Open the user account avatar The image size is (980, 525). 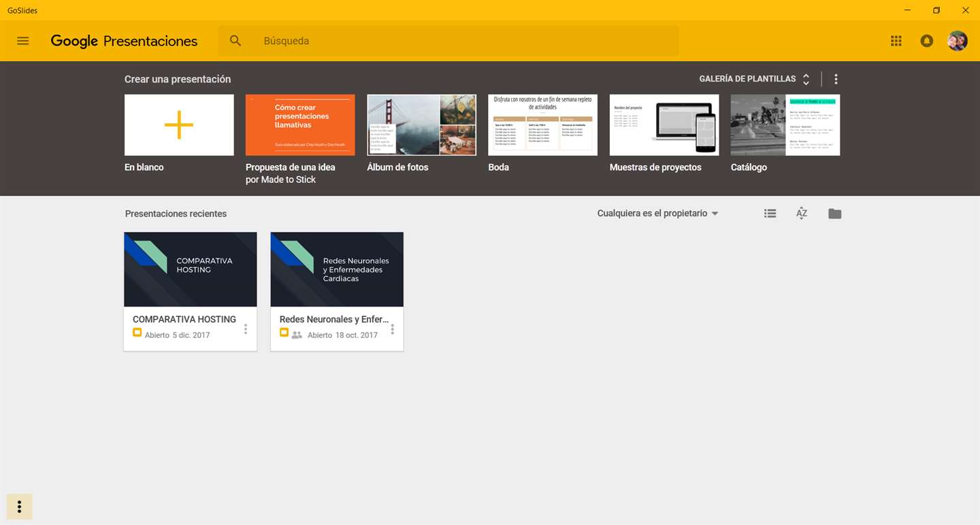(x=957, y=41)
